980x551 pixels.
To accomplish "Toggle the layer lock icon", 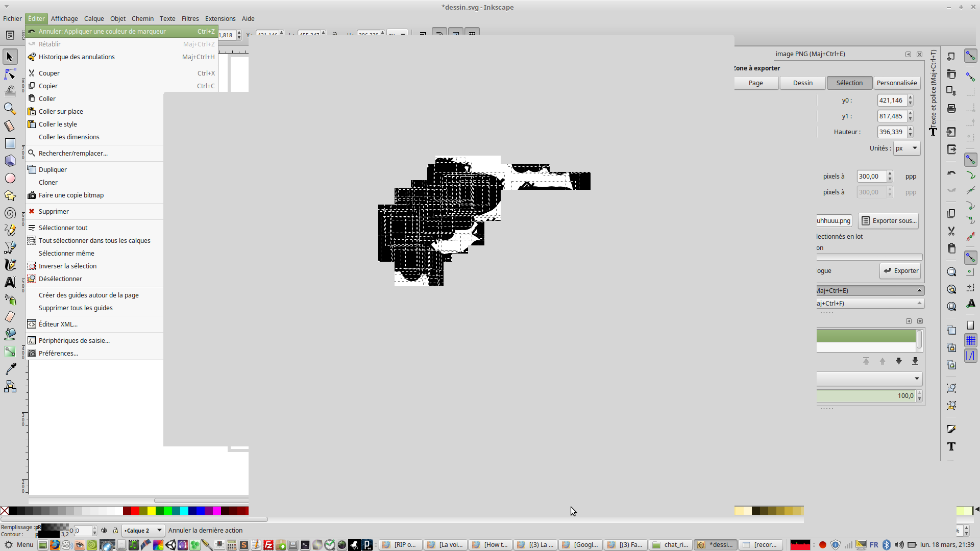I will point(115,531).
